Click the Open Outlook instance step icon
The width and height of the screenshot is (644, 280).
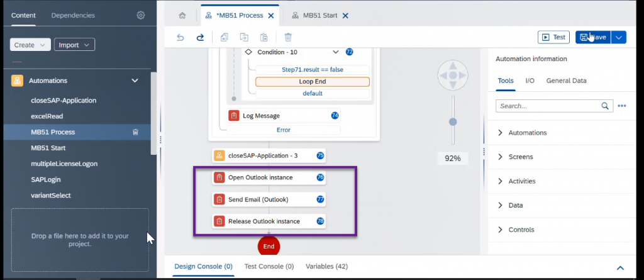pyautogui.click(x=219, y=177)
